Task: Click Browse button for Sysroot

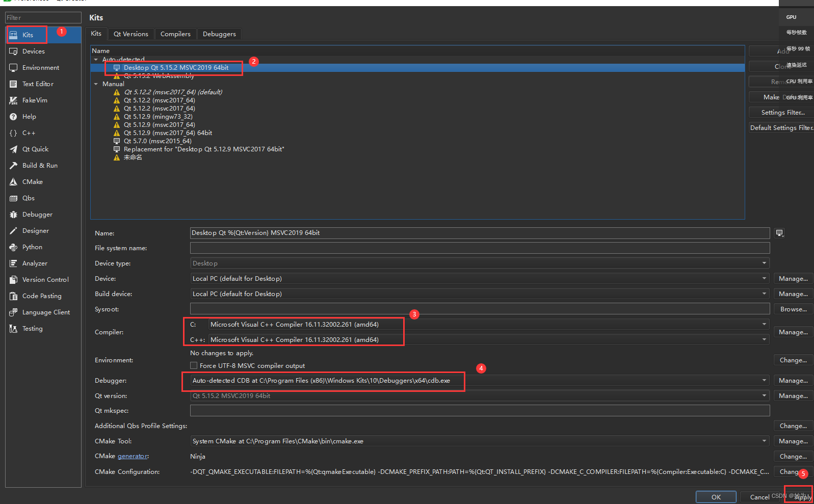Action: (793, 309)
